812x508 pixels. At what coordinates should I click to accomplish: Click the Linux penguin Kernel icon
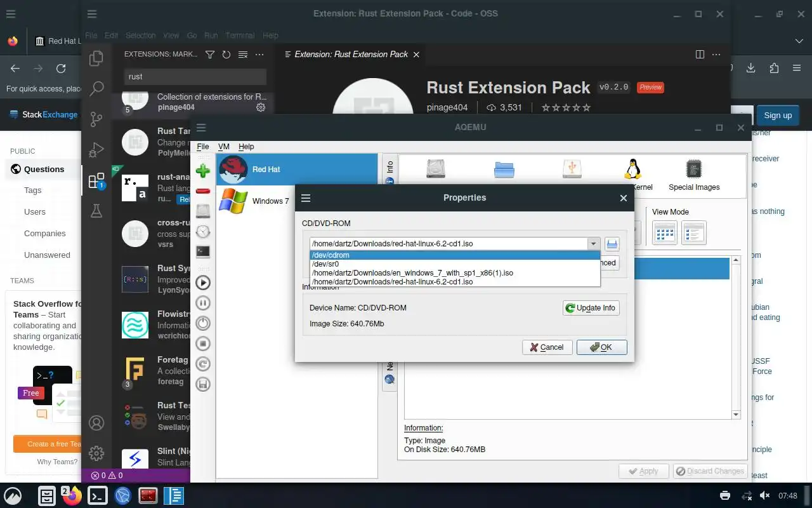coord(632,169)
